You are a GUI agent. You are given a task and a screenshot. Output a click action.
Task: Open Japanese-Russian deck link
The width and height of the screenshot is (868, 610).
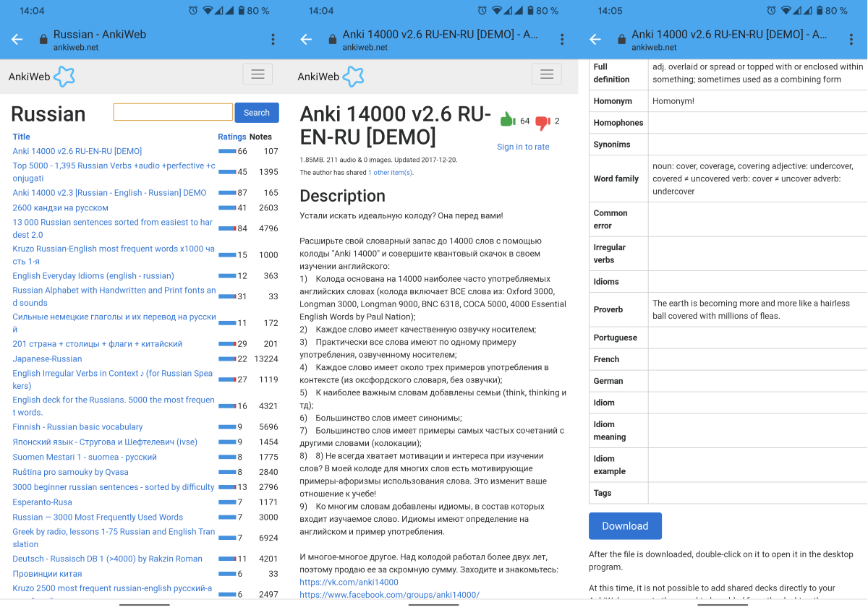coord(47,359)
